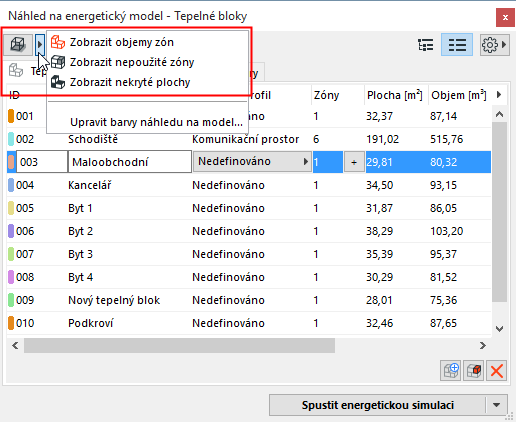Click volume value 103,20 of Byt 2

(x=447, y=231)
